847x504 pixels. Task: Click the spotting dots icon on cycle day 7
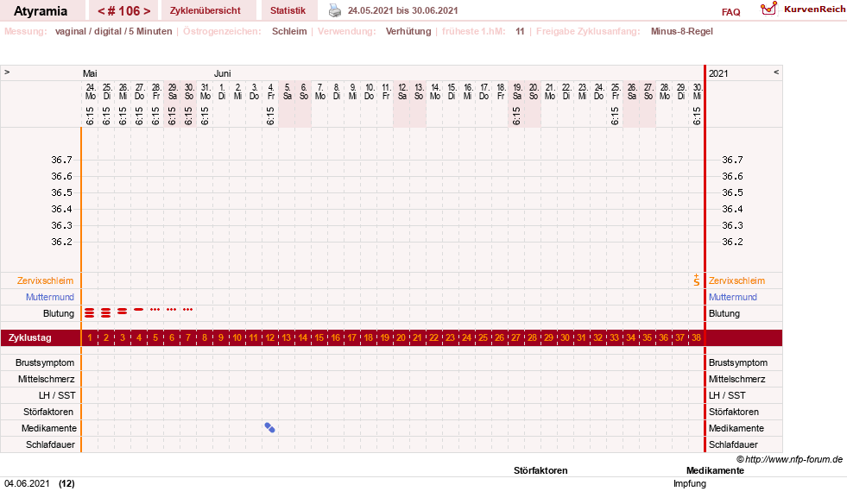click(x=187, y=310)
